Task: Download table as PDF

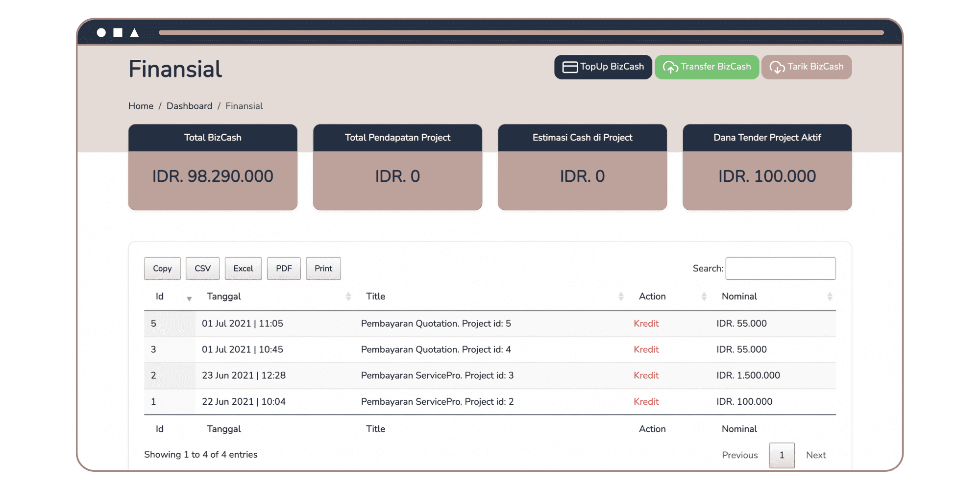Action: click(284, 269)
